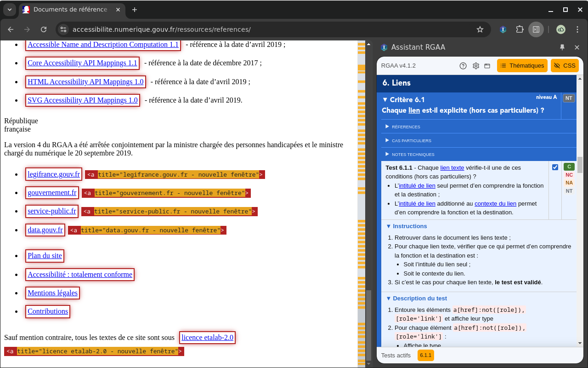This screenshot has height=368, width=588.
Task: Click the window icon beside settings gear
Action: tap(487, 66)
